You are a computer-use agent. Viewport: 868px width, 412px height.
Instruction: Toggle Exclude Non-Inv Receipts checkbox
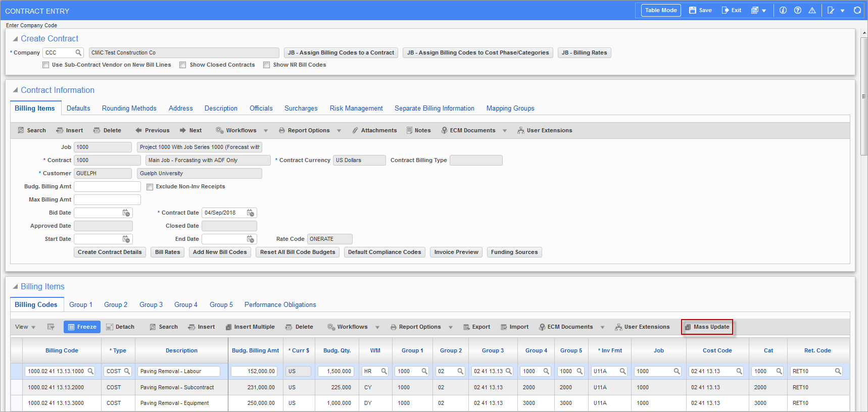(150, 187)
